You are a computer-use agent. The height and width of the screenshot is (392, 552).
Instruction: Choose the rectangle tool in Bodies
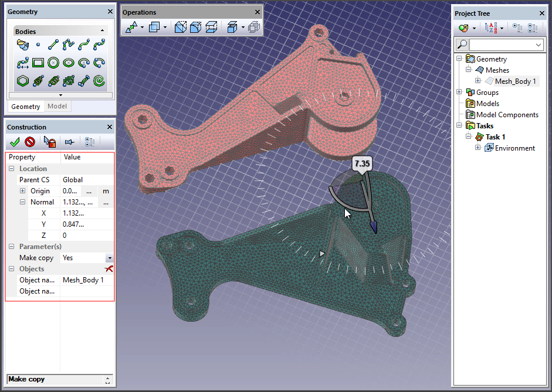tap(38, 62)
